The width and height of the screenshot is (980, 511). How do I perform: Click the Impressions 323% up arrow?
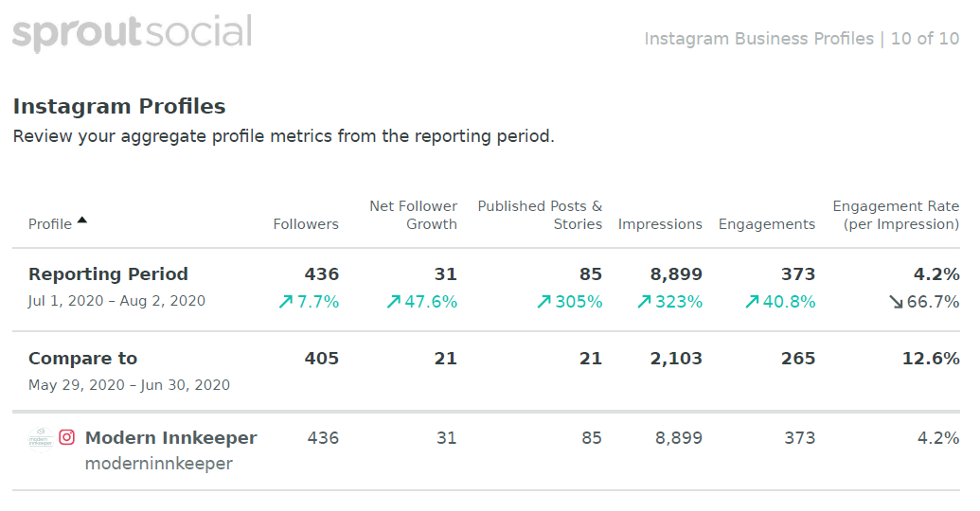pyautogui.click(x=644, y=303)
